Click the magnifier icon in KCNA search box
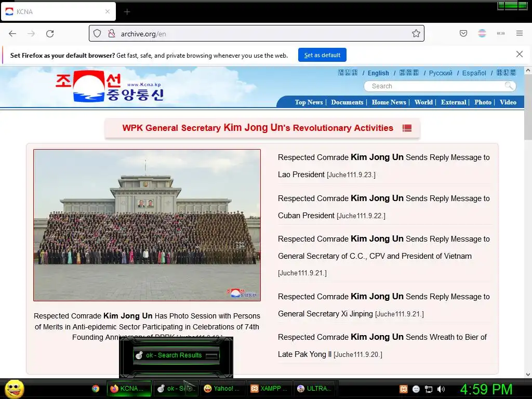Viewport: 532px width, 399px height. (509, 86)
